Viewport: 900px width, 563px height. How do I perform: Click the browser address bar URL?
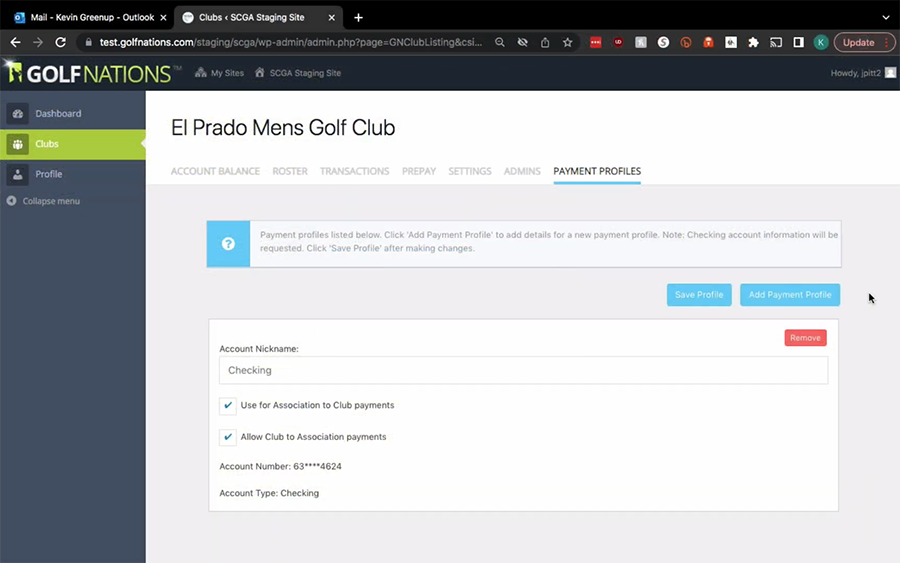290,42
